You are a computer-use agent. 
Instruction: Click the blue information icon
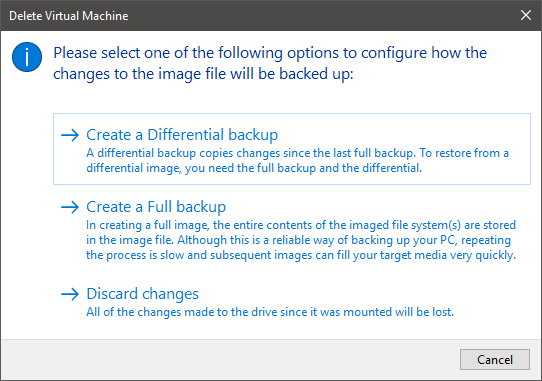[x=27, y=57]
